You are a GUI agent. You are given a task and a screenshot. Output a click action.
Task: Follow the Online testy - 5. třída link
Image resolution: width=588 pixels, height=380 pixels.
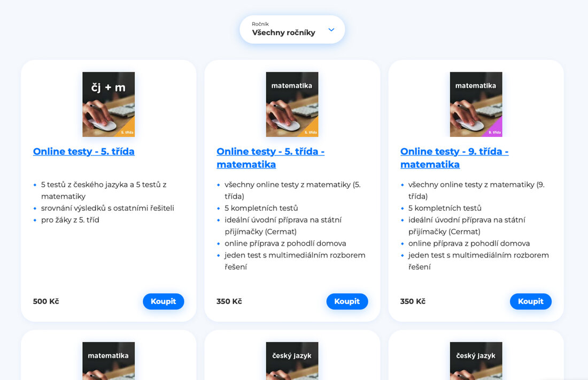(83, 151)
